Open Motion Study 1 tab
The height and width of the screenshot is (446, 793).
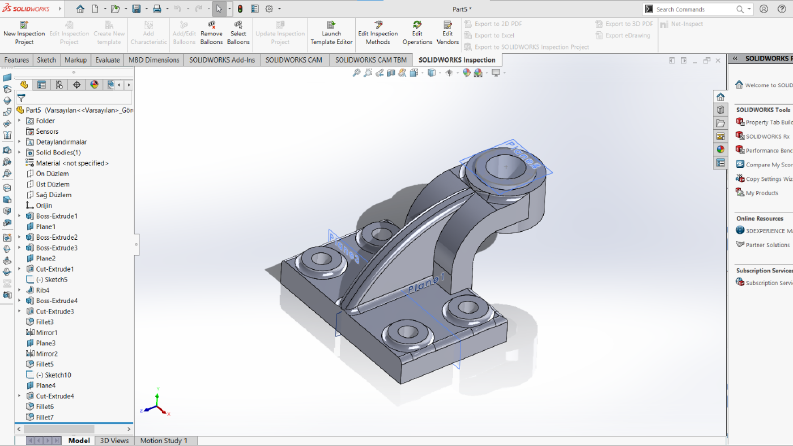coord(164,440)
